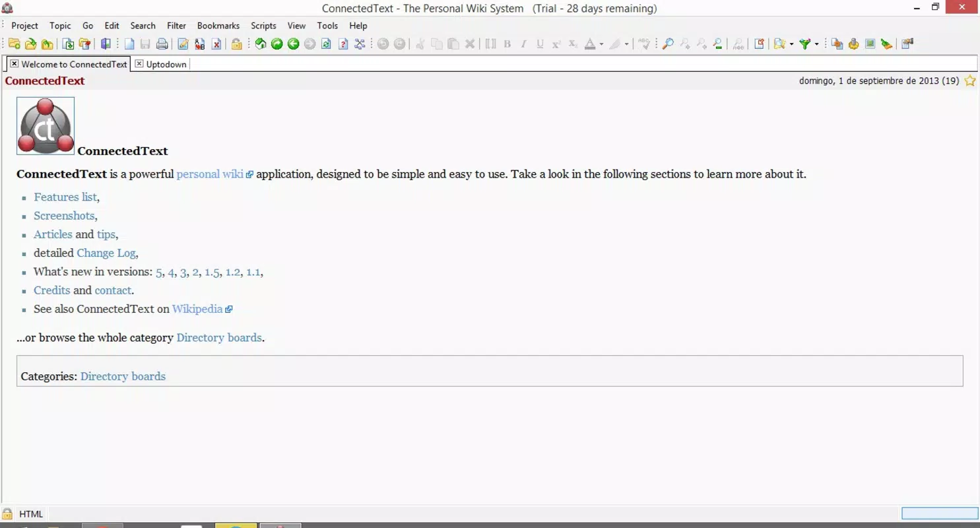This screenshot has height=528, width=980.
Task: Open the Tools menu
Action: click(x=327, y=26)
